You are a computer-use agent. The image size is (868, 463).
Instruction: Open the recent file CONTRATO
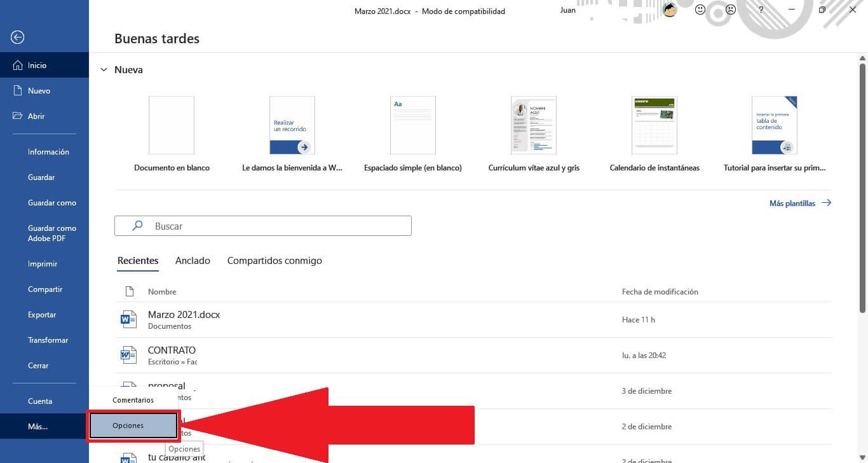pyautogui.click(x=473, y=356)
